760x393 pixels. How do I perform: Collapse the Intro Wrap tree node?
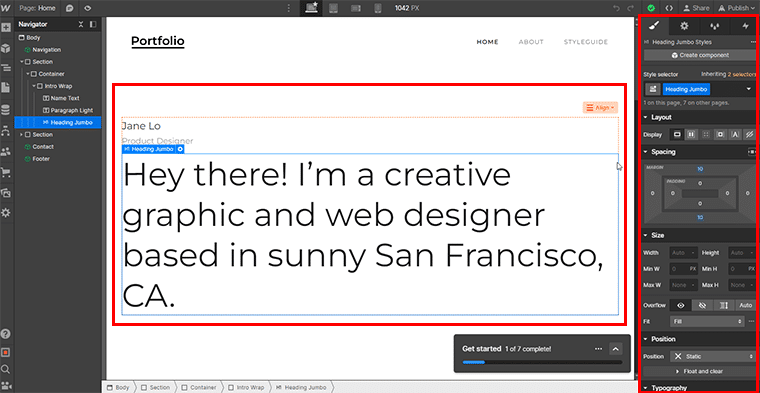(x=34, y=86)
